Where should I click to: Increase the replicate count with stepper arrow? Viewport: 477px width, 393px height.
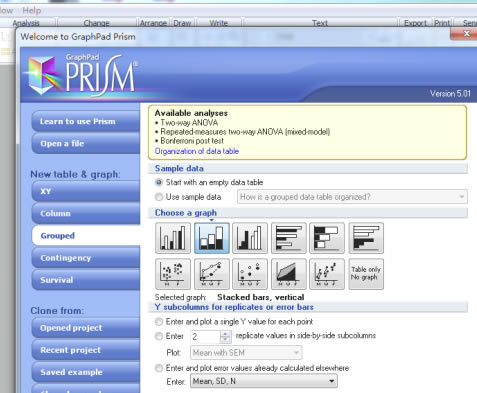226,334
